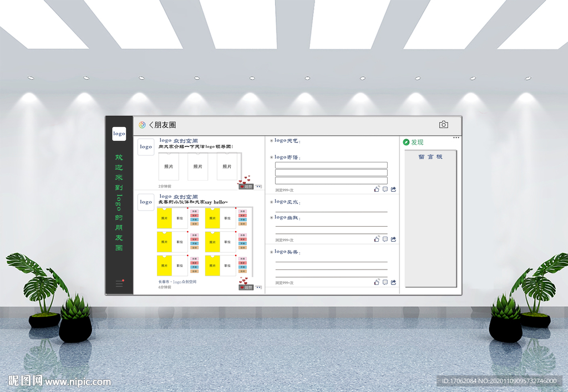Image resolution: width=568 pixels, height=392 pixels.
Task: Click 浏览999+次 under the logo幽默 section
Action: tap(285, 240)
